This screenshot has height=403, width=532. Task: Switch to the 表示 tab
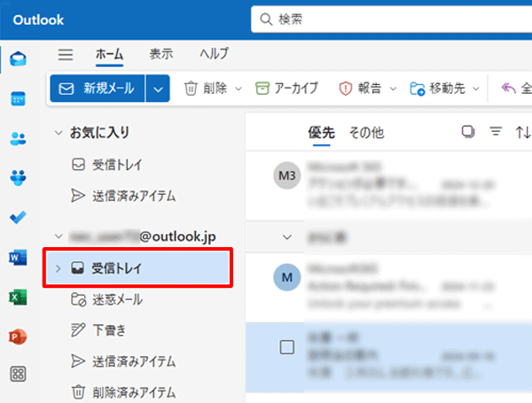(161, 54)
